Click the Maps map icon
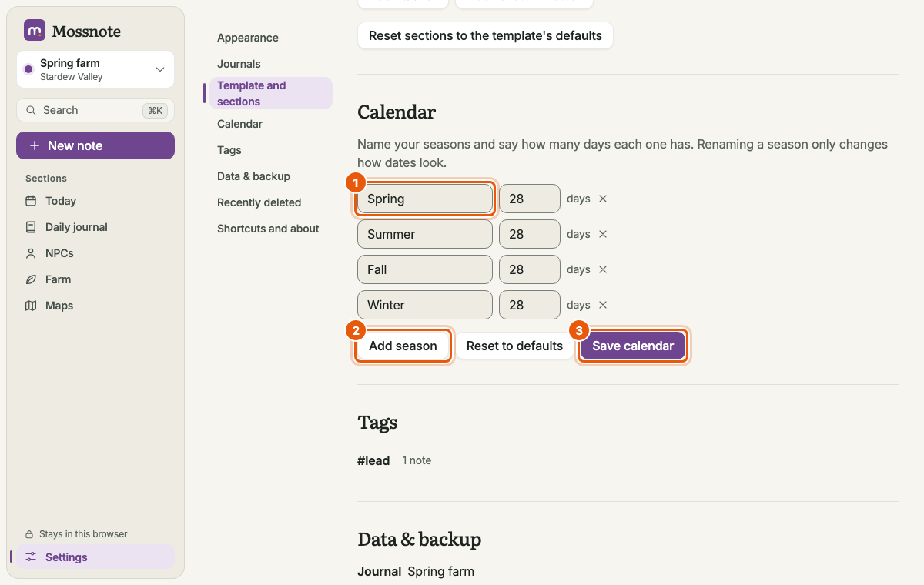This screenshot has height=585, width=924. click(31, 306)
